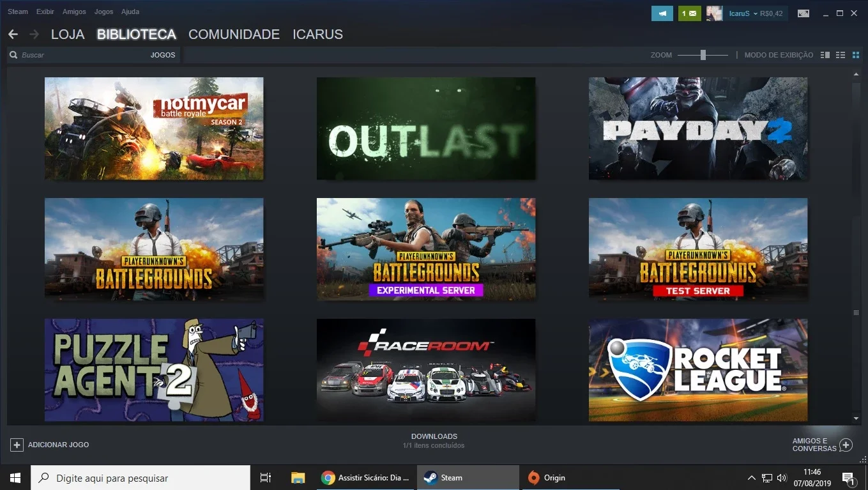Click in the Buscar search field
Screen dimensions: 868x490
pos(83,56)
